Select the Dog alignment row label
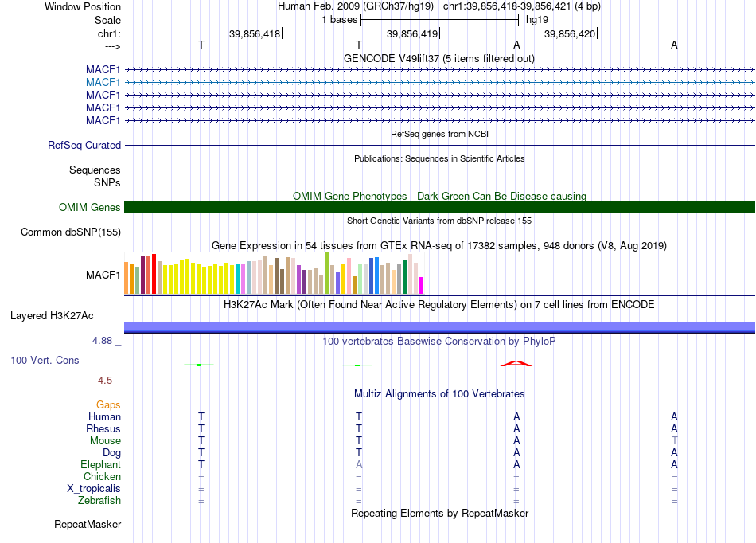This screenshot has height=543, width=756. pos(112,453)
